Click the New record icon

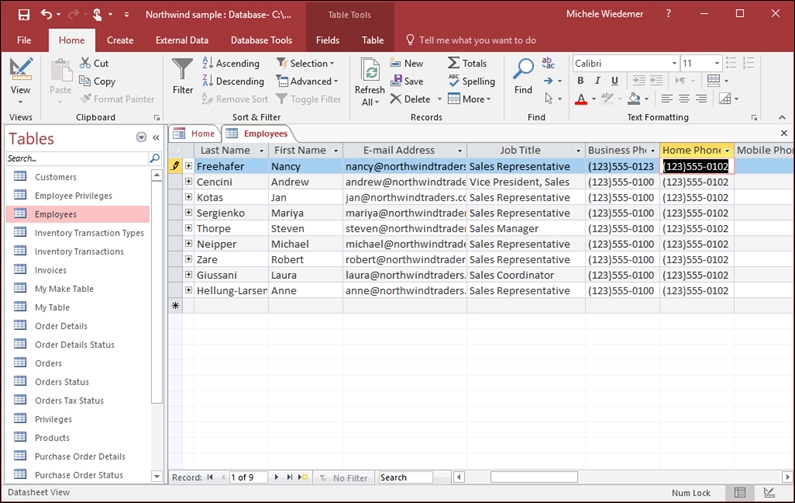395,63
